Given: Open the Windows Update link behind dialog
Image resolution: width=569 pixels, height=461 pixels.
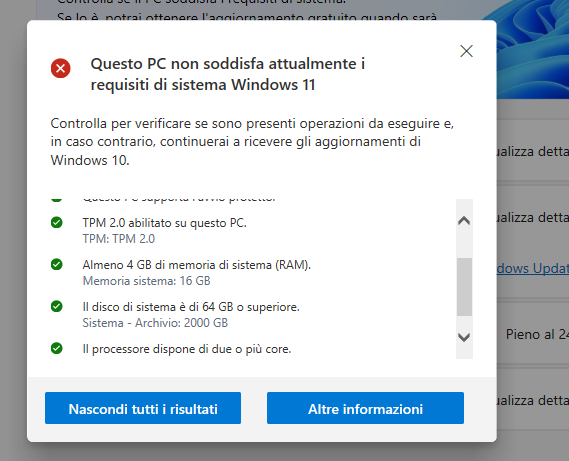Looking at the screenshot, I should [x=533, y=269].
